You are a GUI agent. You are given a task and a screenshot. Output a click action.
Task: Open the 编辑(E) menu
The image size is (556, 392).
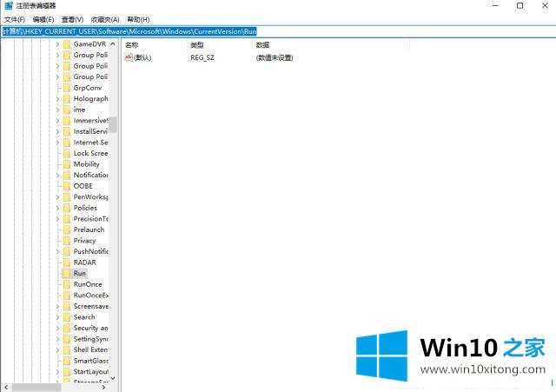click(x=43, y=19)
